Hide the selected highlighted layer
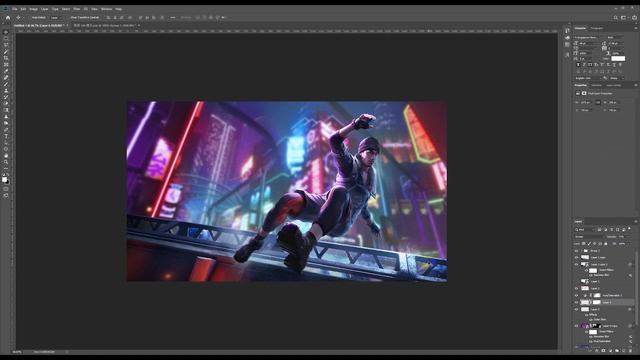640x360 pixels. tap(576, 302)
